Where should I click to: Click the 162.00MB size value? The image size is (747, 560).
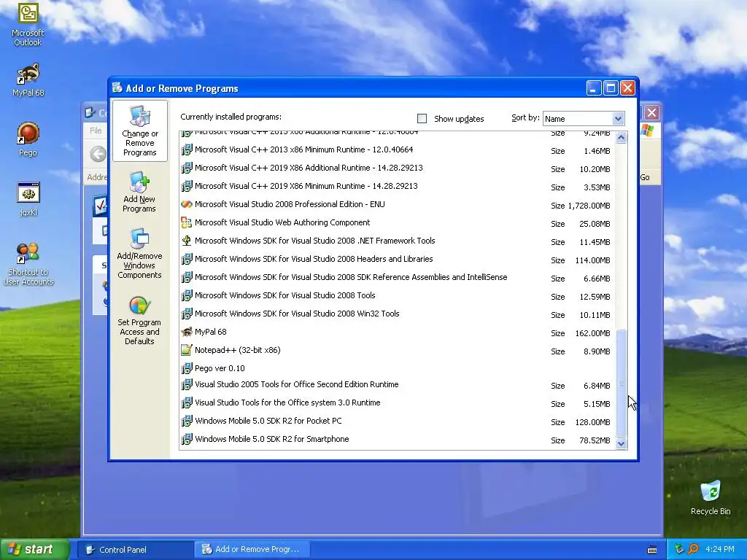pyautogui.click(x=592, y=333)
